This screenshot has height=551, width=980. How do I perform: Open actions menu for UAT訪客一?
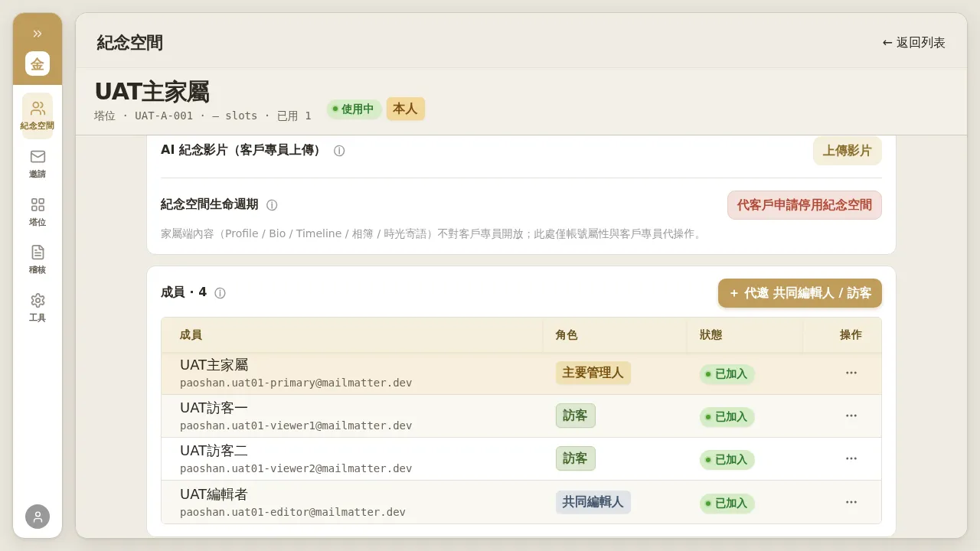(851, 416)
